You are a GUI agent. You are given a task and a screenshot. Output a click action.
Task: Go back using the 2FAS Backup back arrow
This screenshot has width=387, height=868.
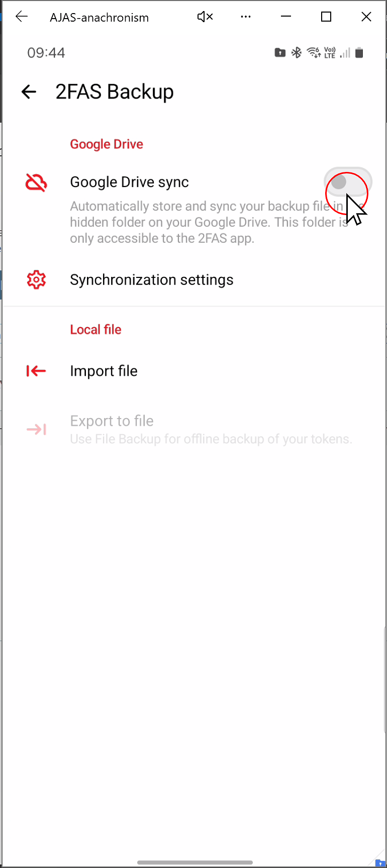pos(29,91)
